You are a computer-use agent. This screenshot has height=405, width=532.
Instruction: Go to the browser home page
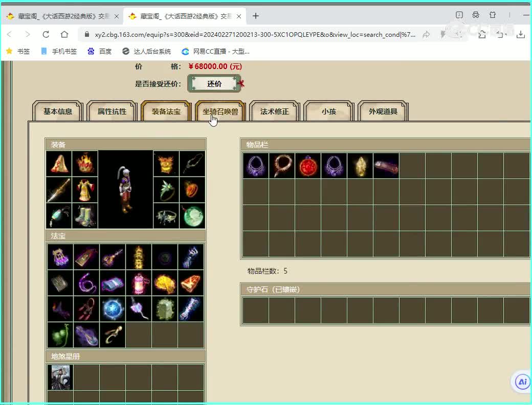tap(64, 34)
